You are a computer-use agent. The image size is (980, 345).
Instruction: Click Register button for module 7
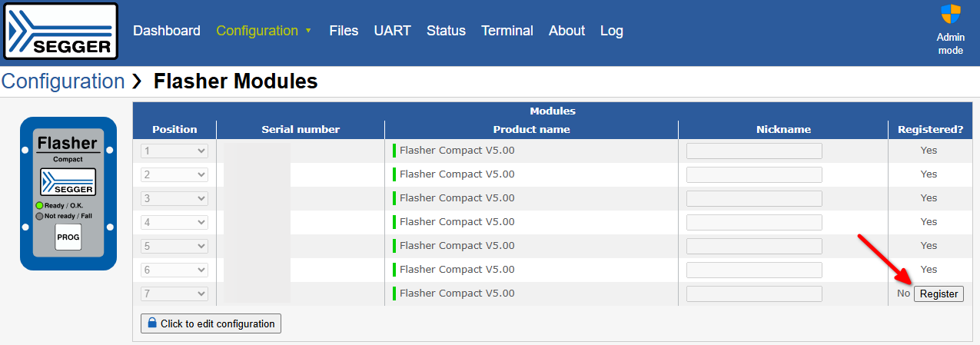point(938,294)
